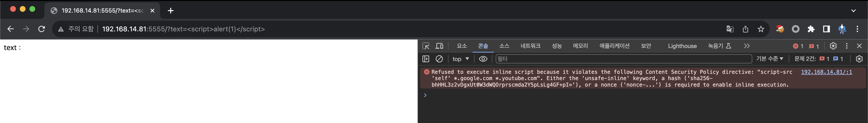Reload the current page
The width and height of the screenshot is (868, 123).
click(41, 29)
